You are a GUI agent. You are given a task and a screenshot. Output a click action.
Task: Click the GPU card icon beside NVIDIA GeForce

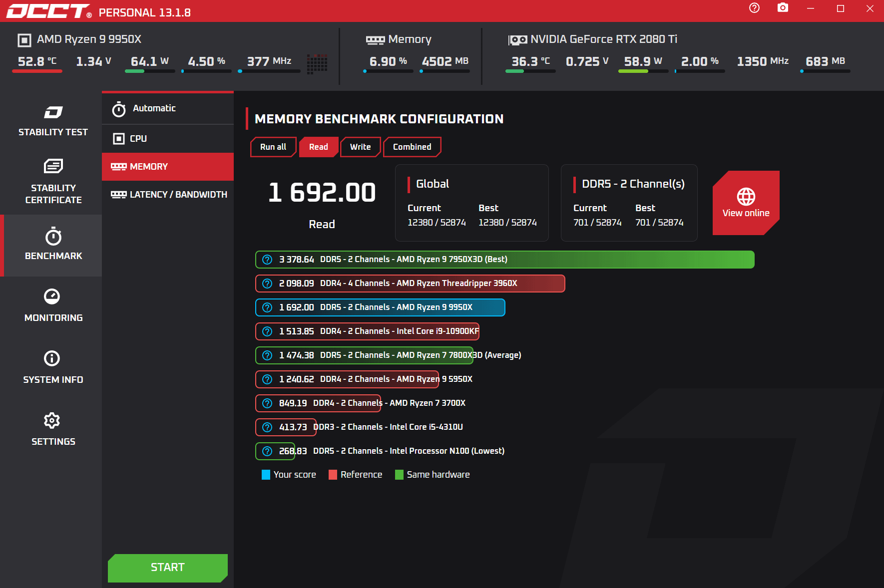517,40
